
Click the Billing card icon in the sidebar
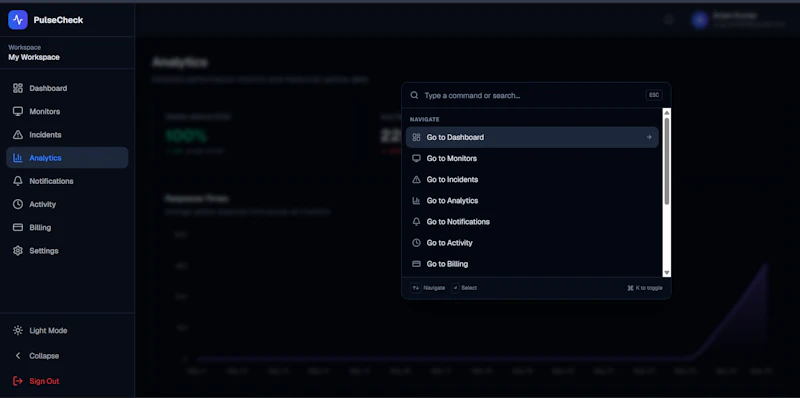point(18,228)
